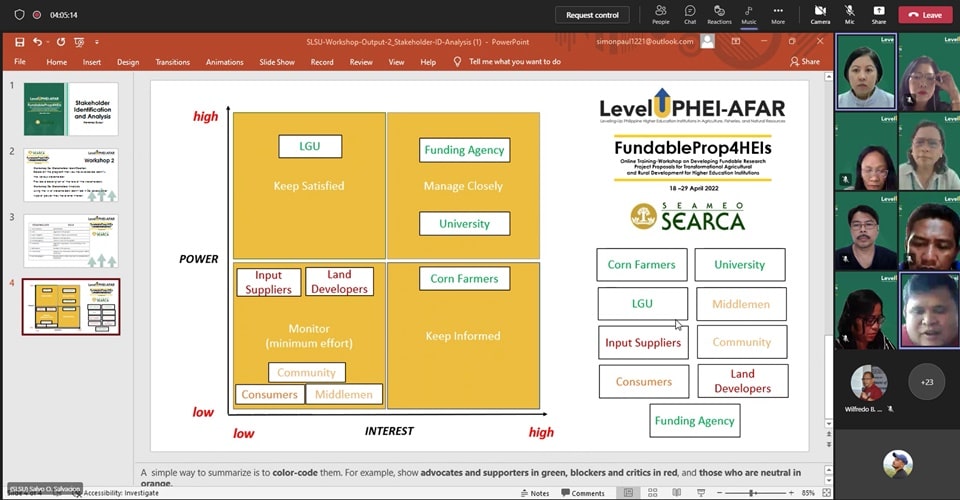Screen dimensions: 960x500
Task: Open the Slide Show ribbon tab
Action: click(277, 62)
